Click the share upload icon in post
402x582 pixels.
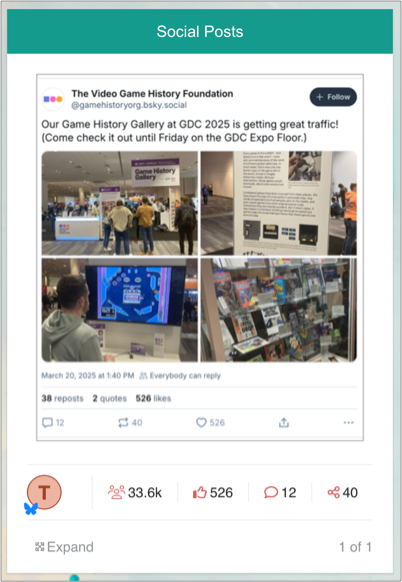[284, 422]
